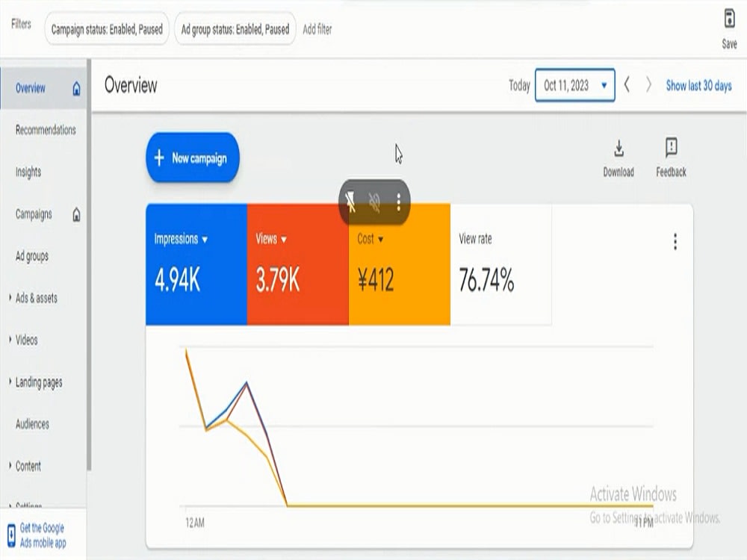Click the 3.79K views value

tap(278, 279)
